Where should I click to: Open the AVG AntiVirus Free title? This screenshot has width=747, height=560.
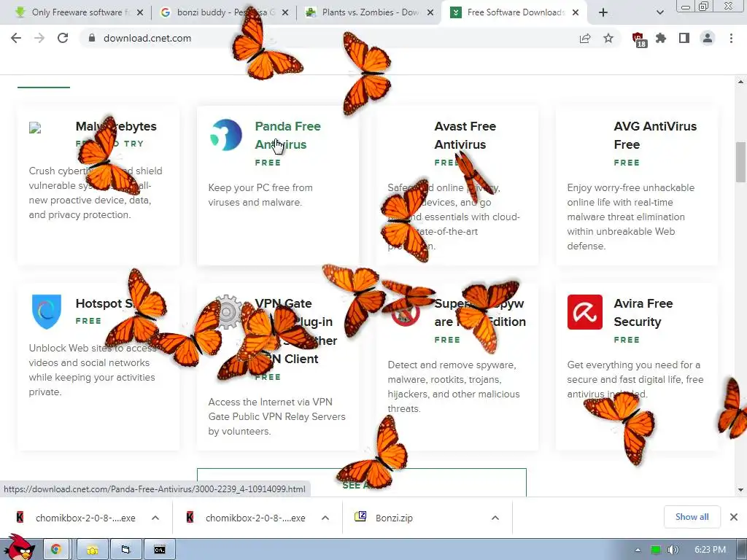pos(655,135)
